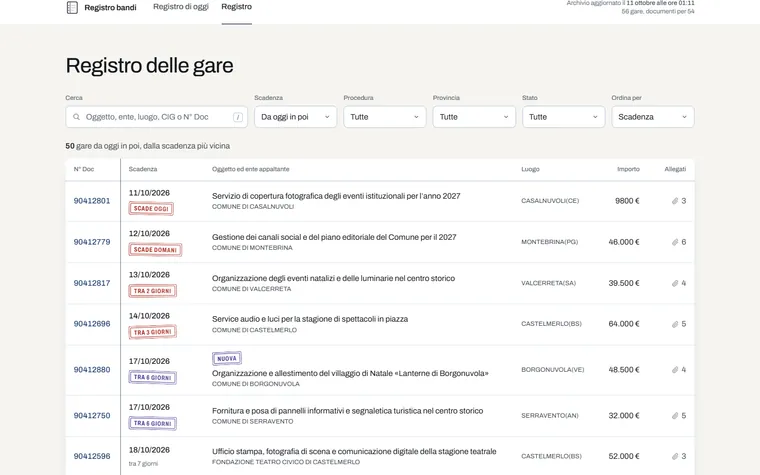Click the Luogo column header
The height and width of the screenshot is (475, 760).
[x=530, y=169]
